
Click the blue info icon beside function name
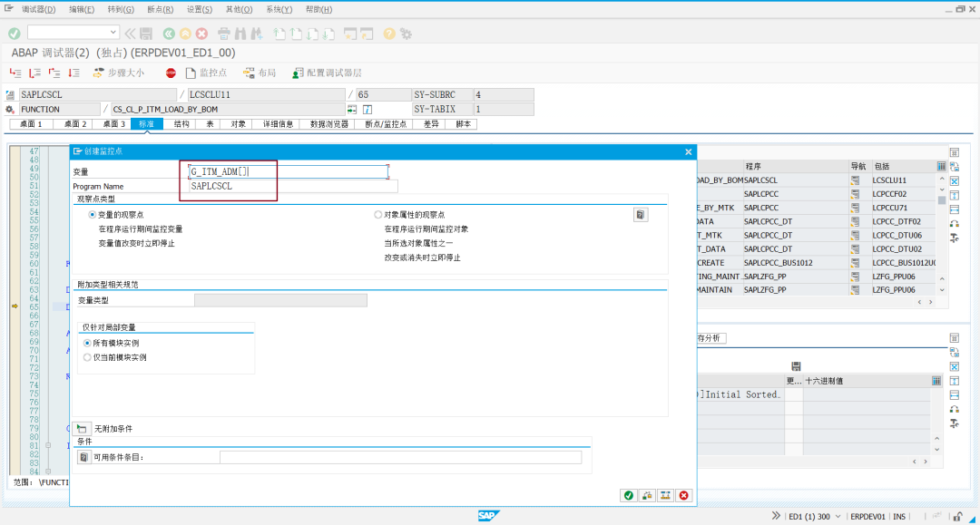[x=367, y=109]
